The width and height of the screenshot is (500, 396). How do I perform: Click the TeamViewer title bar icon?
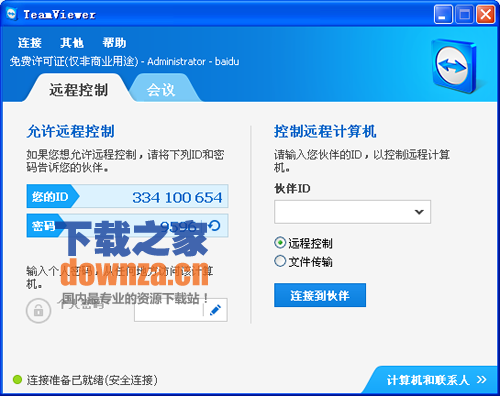pyautogui.click(x=12, y=14)
